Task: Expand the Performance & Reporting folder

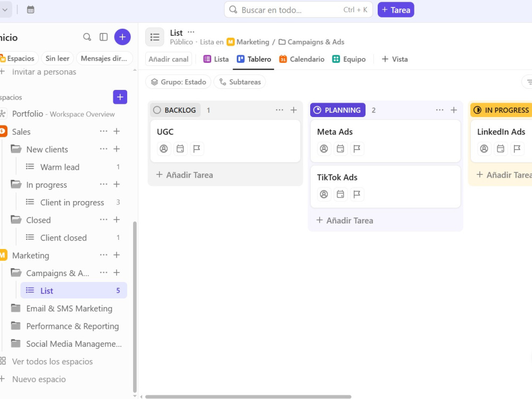Action: click(x=16, y=326)
